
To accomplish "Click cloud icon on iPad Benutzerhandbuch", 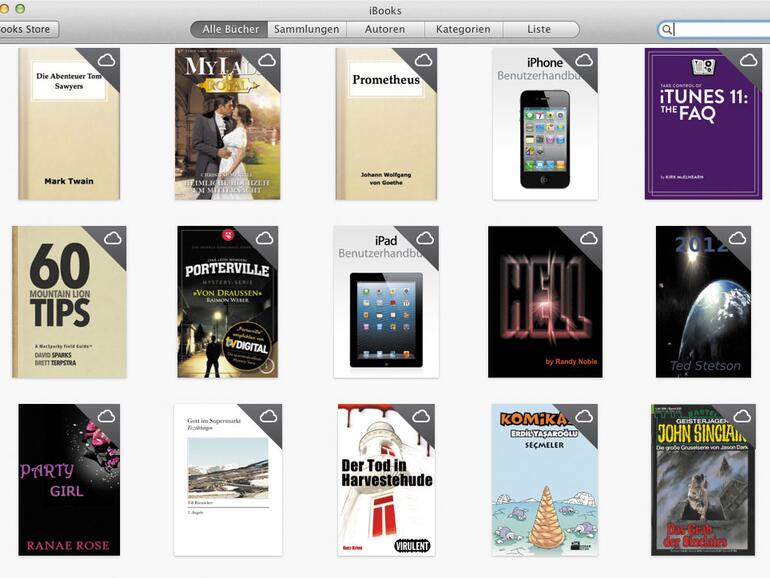I will [425, 239].
